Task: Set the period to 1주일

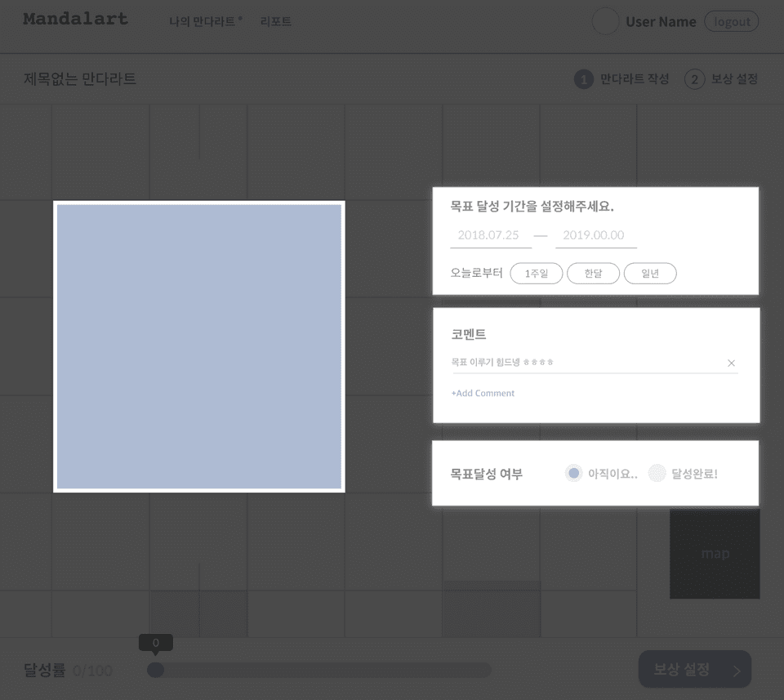Action: pos(537,274)
